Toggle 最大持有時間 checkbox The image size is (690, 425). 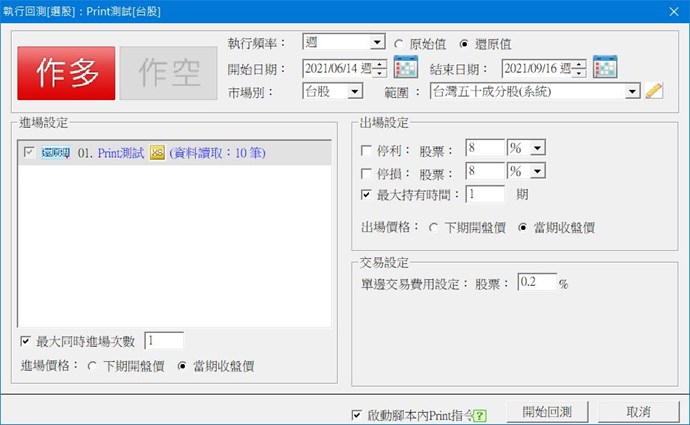tap(366, 194)
